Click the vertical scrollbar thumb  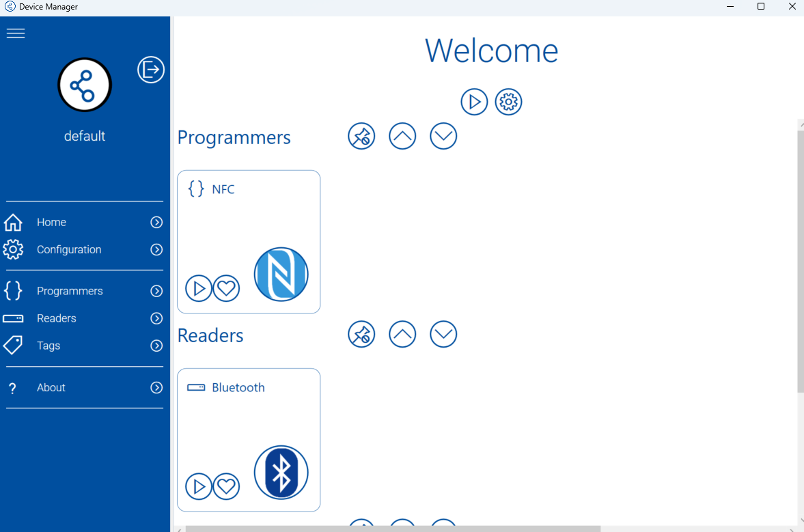(x=801, y=262)
